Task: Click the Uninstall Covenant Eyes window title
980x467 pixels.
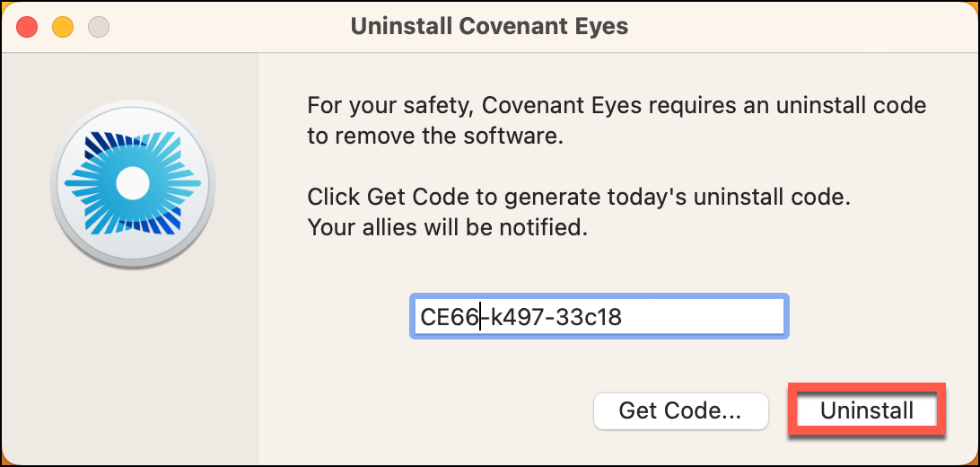Action: (489, 27)
